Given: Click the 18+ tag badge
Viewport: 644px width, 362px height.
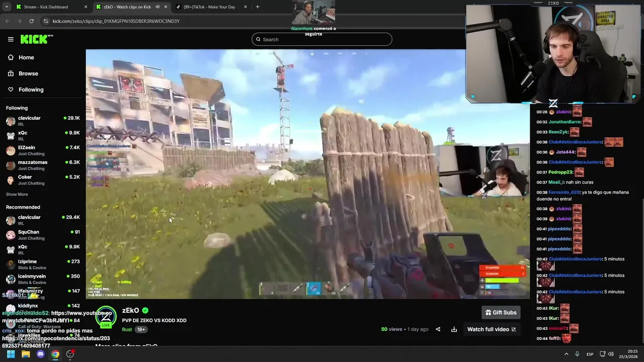Looking at the screenshot, I should click(x=141, y=329).
